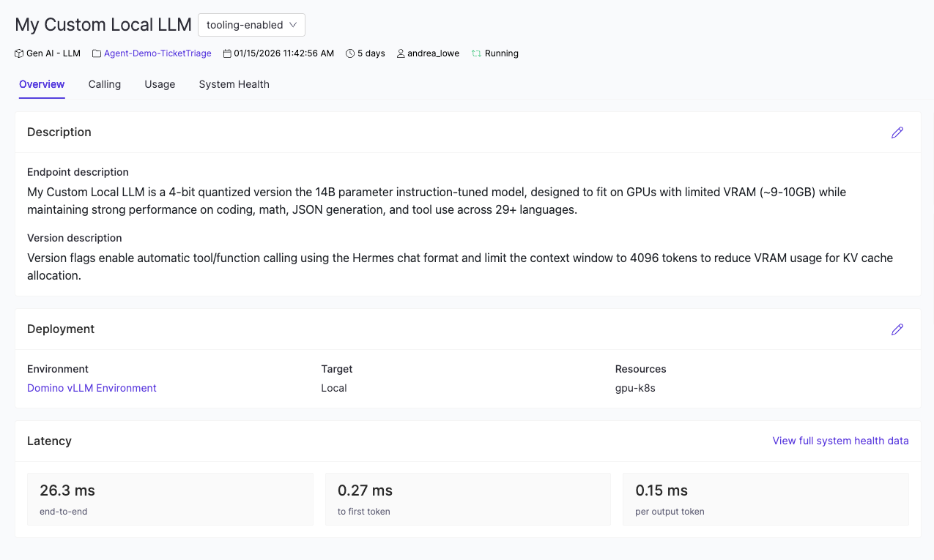
Task: Select the 0.27 ms to first token card
Action: [x=467, y=499]
